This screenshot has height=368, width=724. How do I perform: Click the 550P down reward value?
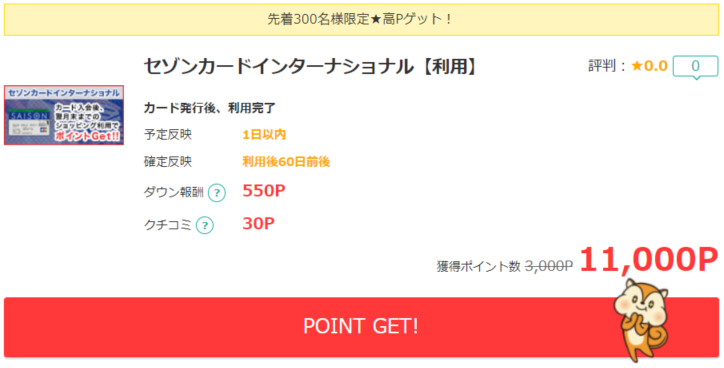pos(264,191)
